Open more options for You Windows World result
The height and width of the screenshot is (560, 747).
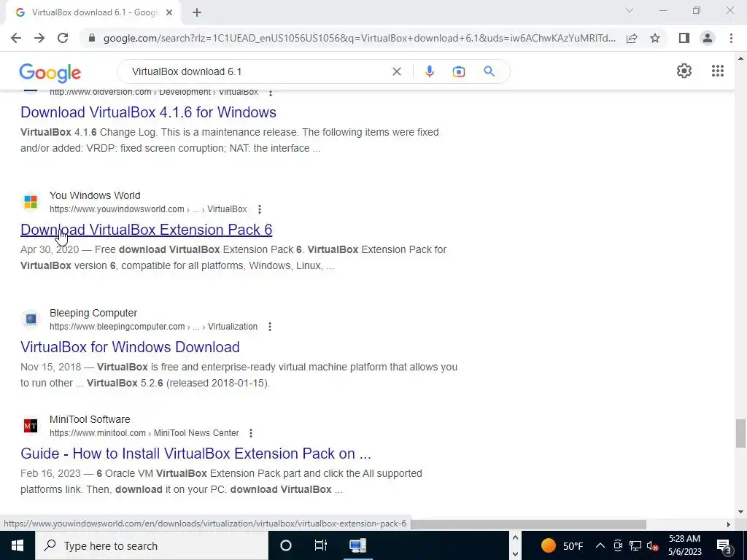coord(260,209)
